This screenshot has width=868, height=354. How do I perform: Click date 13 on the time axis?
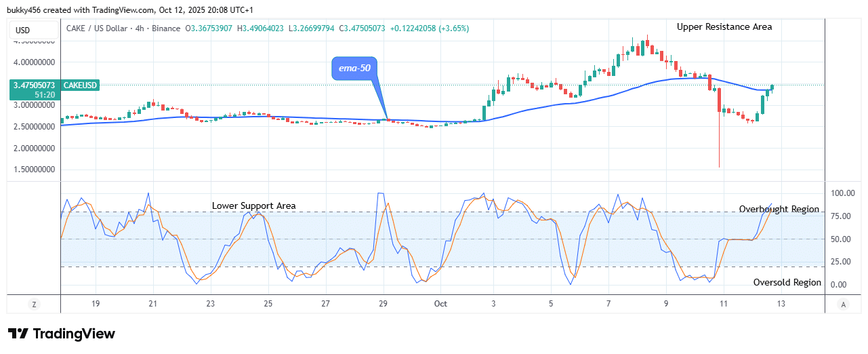click(x=781, y=304)
